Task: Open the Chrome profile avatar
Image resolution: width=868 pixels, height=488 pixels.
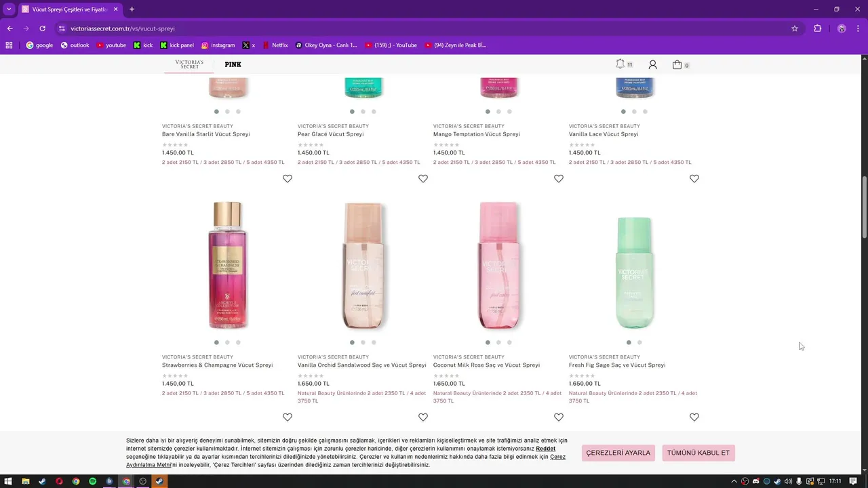Action: [x=842, y=28]
